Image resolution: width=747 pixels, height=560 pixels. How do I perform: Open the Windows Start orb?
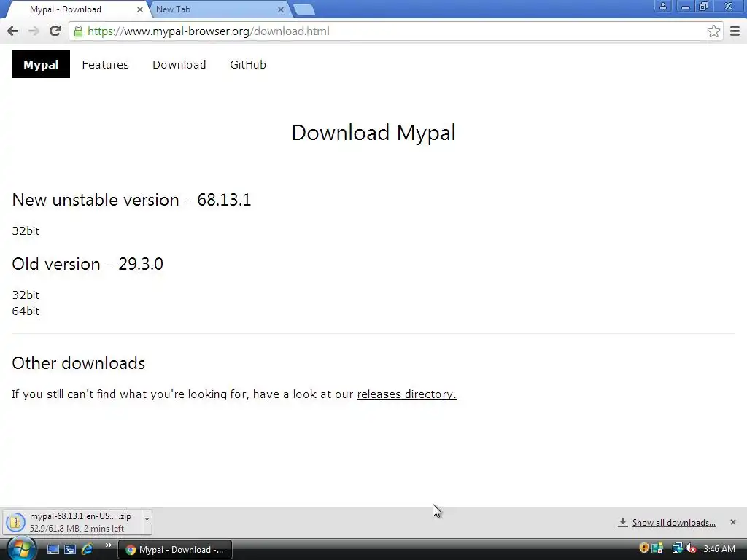pos(21,548)
